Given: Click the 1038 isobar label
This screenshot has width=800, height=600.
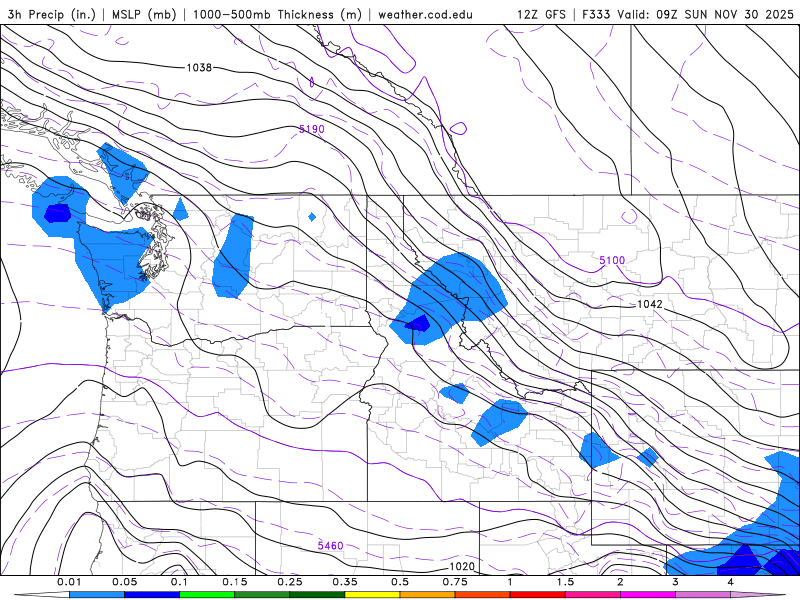Looking at the screenshot, I should click(x=199, y=67).
